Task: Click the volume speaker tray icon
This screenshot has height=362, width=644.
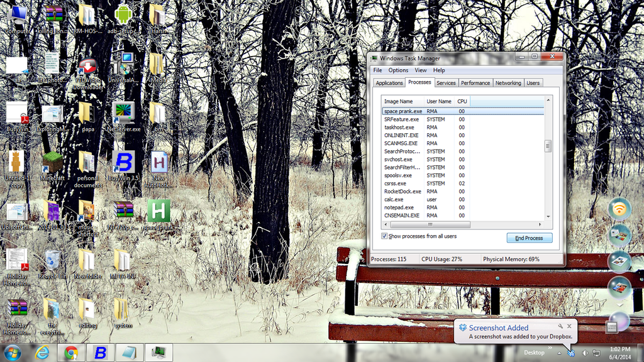Action: [585, 353]
